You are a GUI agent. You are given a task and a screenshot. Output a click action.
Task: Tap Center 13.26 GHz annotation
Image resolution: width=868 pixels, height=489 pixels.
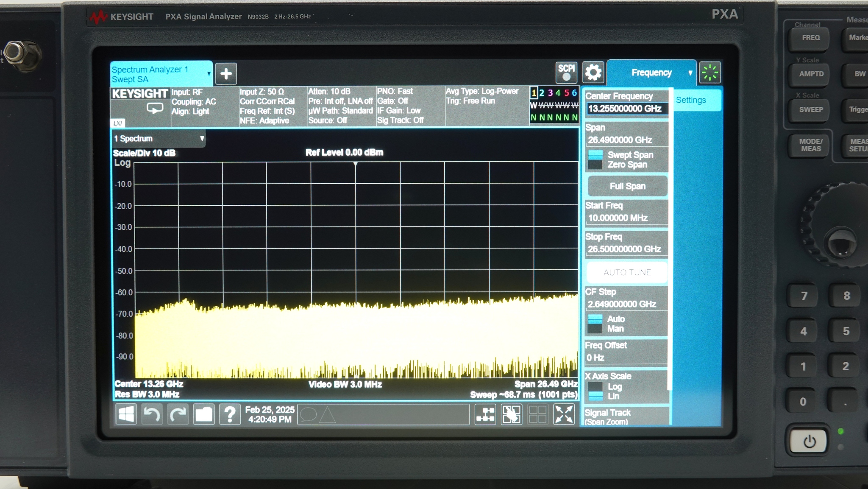pos(149,384)
